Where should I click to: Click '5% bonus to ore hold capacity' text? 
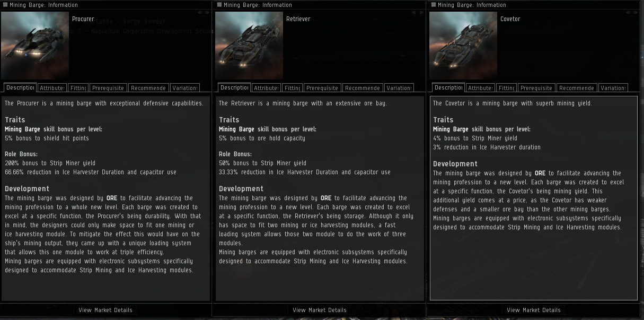[262, 138]
